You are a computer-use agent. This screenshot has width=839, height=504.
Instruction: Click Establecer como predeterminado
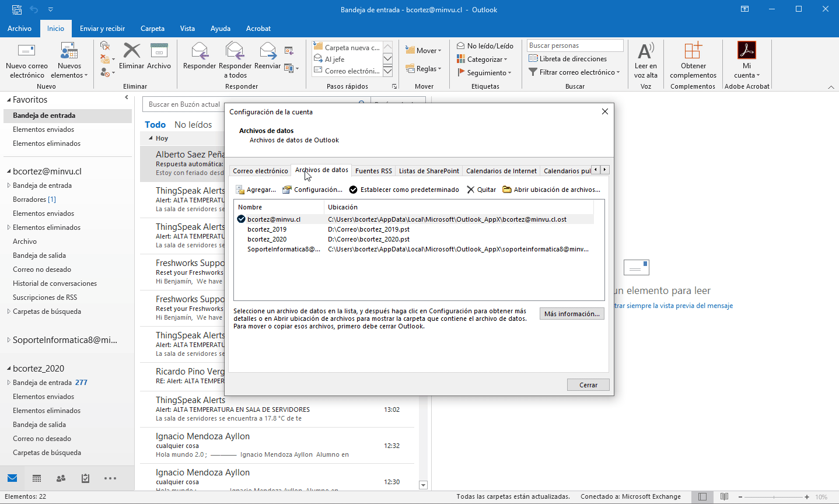(x=404, y=190)
